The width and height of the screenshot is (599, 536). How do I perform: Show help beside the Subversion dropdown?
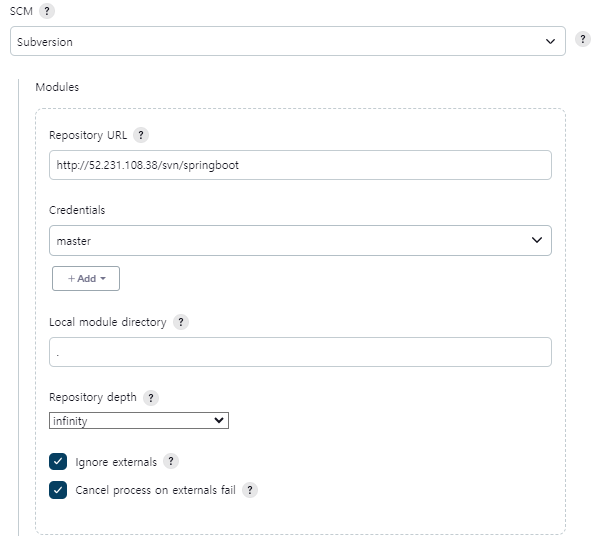tap(583, 39)
